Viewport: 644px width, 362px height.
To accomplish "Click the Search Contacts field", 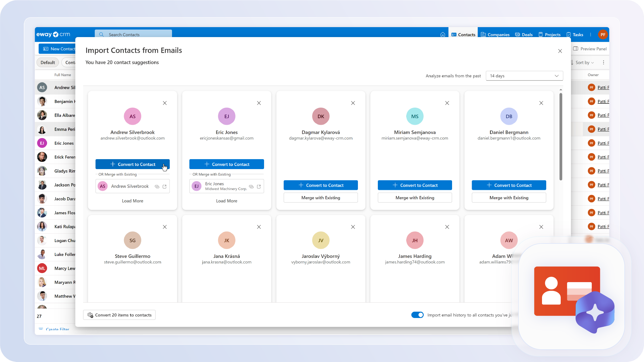I will (133, 34).
